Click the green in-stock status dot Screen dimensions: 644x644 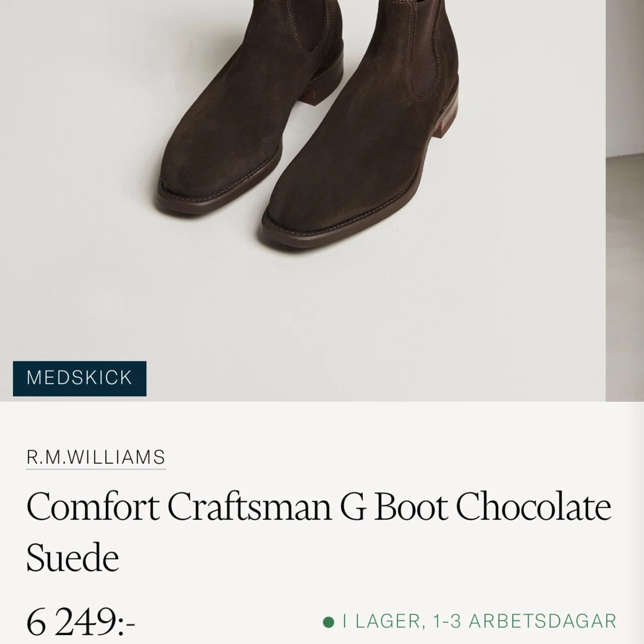[328, 622]
